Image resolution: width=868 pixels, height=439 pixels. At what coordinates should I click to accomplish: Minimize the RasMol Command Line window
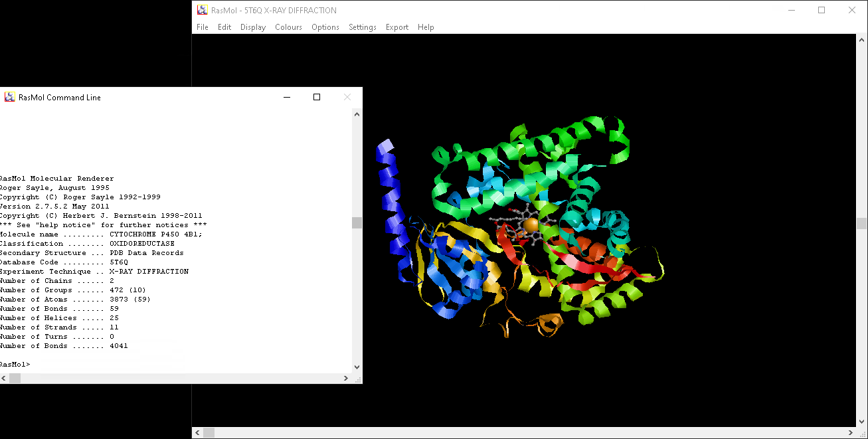tap(287, 97)
